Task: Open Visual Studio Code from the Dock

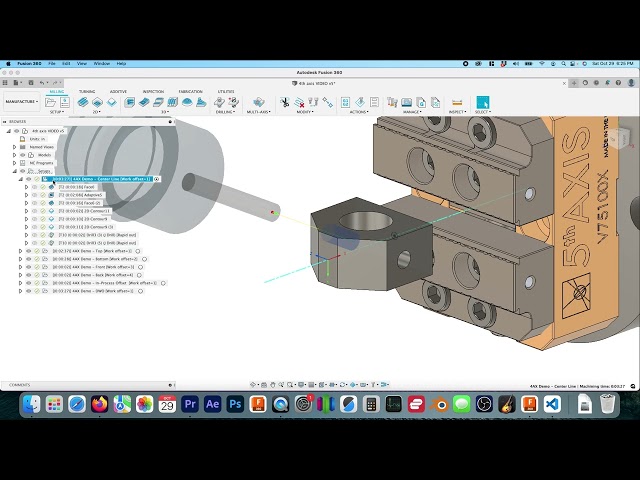Action: pos(552,404)
